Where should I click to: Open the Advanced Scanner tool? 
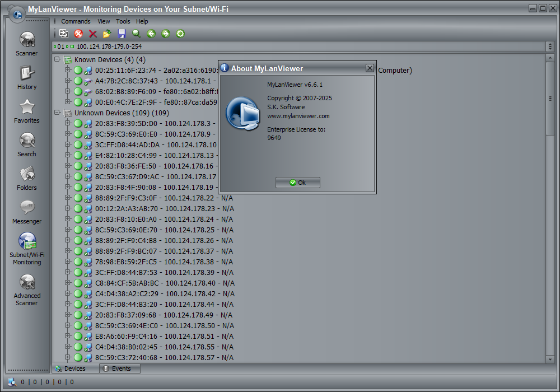coord(27,290)
